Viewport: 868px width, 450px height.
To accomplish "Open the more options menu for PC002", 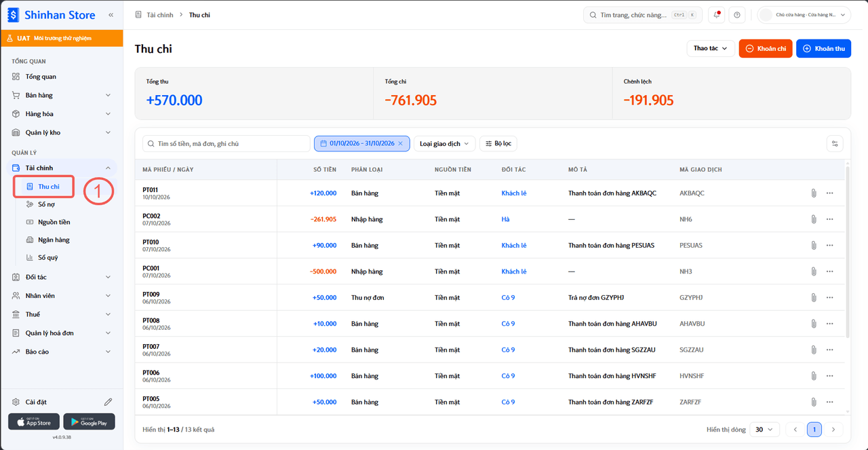I will tap(829, 219).
